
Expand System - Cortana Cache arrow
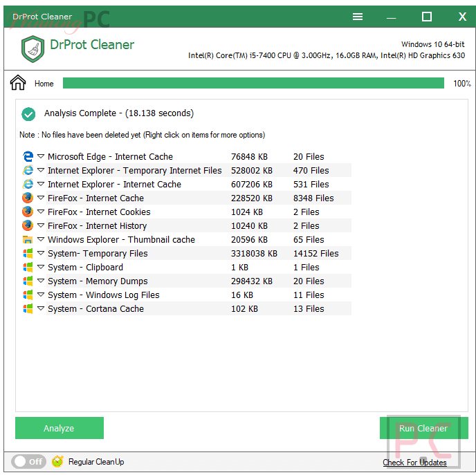point(41,308)
